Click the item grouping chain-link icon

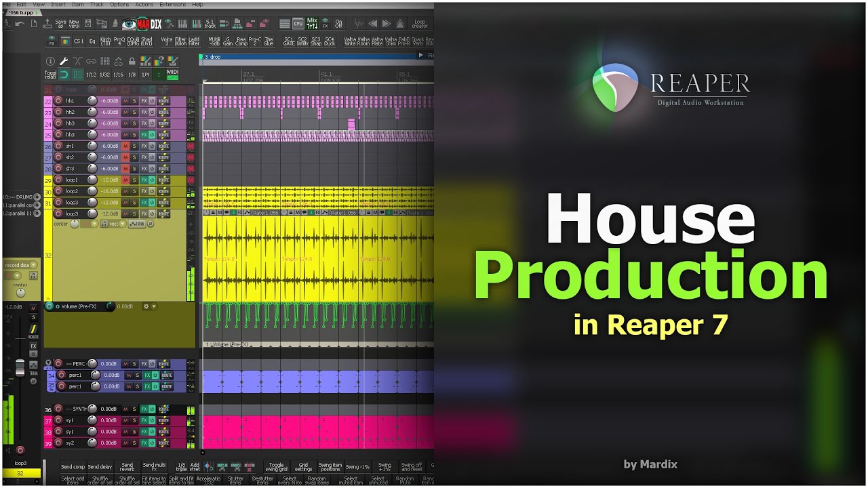click(x=91, y=61)
